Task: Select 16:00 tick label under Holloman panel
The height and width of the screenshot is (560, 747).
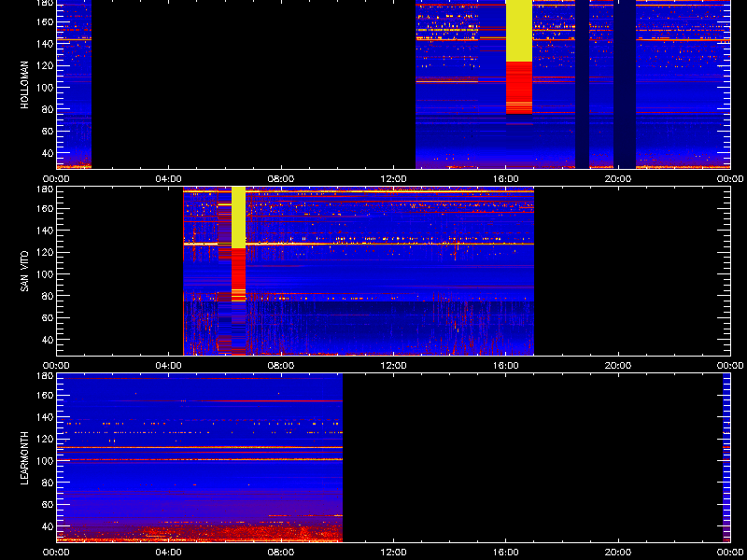Action: (506, 179)
